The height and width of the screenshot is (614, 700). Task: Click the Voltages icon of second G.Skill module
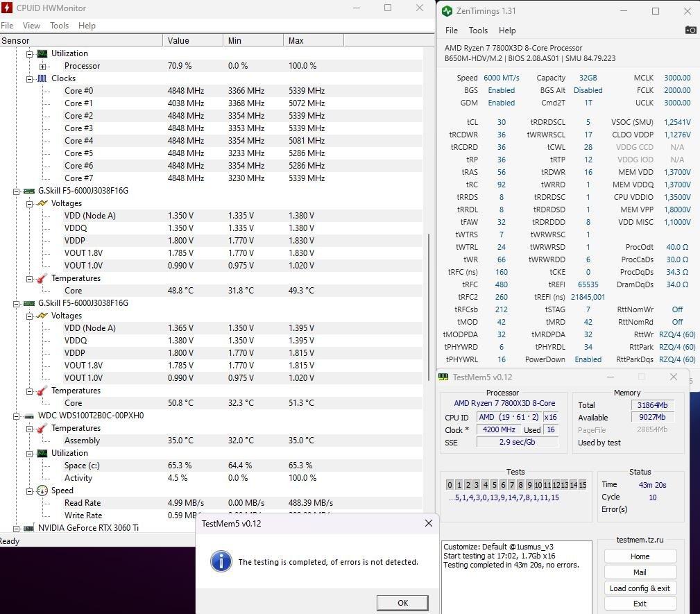pyautogui.click(x=42, y=316)
